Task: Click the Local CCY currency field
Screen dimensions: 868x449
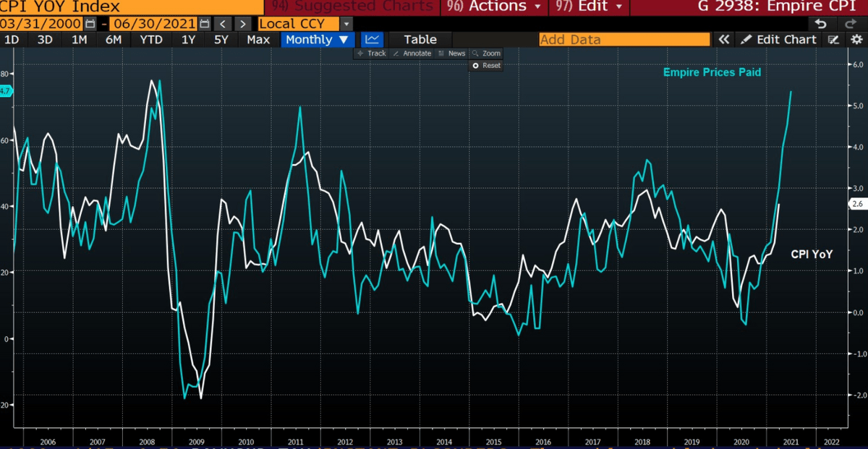Action: [297, 24]
